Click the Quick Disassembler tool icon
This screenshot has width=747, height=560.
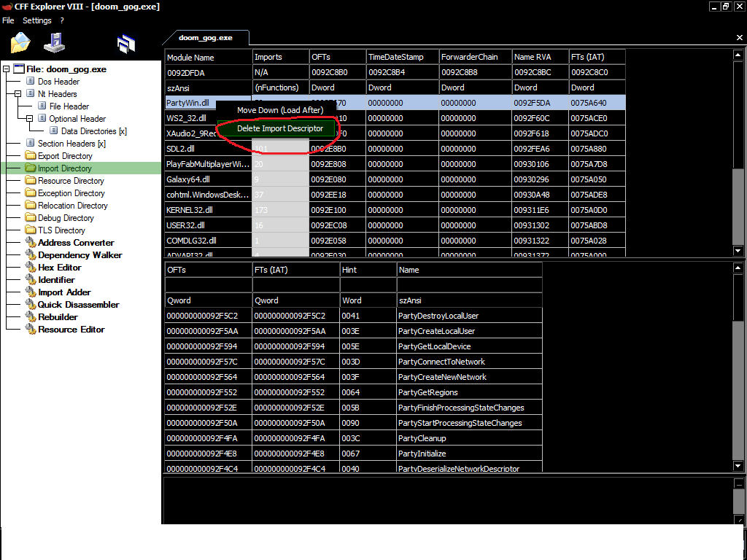click(x=31, y=304)
